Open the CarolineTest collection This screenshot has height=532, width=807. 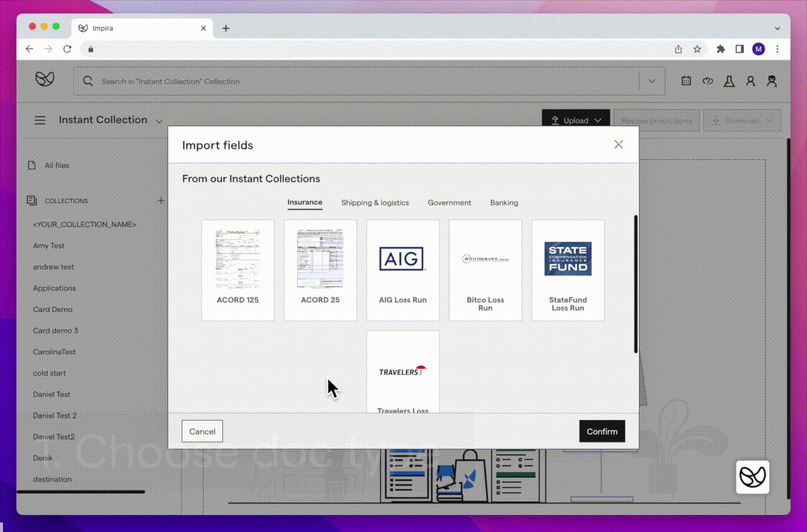[x=54, y=352]
